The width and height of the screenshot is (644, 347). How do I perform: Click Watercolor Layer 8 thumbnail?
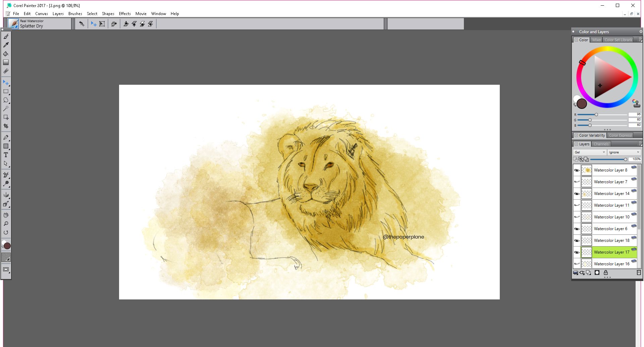[x=586, y=170]
